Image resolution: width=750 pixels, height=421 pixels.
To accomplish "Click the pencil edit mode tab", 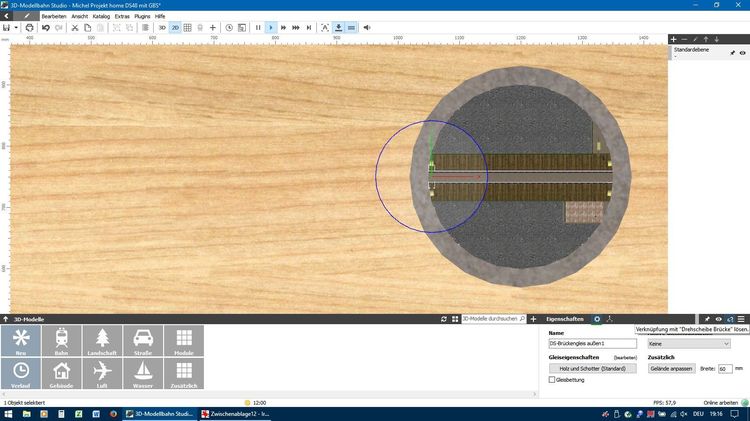I will coord(27,16).
